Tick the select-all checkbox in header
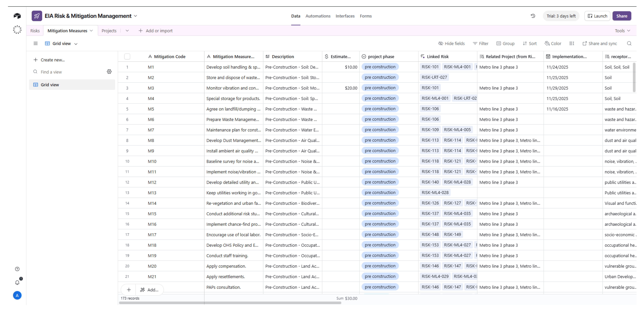 [x=127, y=56]
